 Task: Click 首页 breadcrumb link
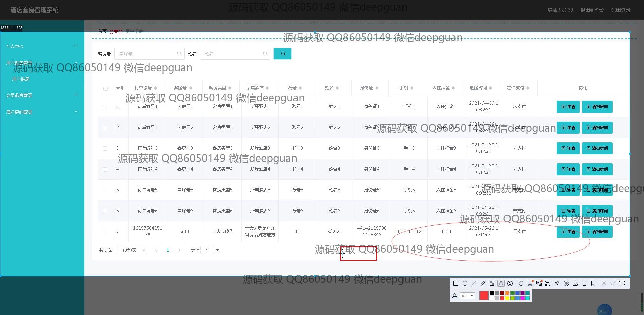tap(102, 31)
